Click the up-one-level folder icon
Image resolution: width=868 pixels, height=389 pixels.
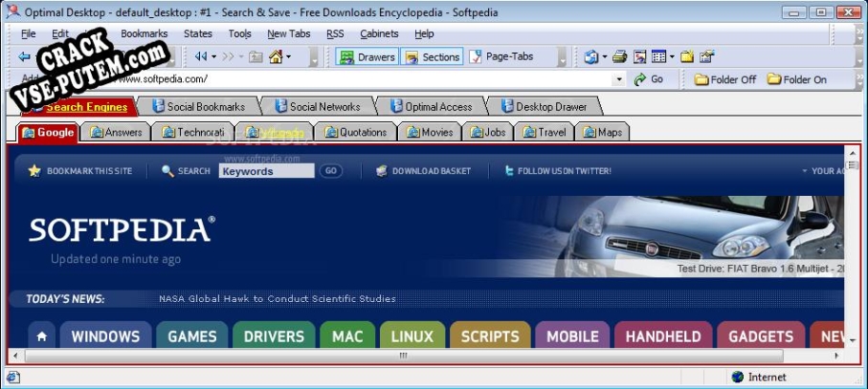[256, 56]
